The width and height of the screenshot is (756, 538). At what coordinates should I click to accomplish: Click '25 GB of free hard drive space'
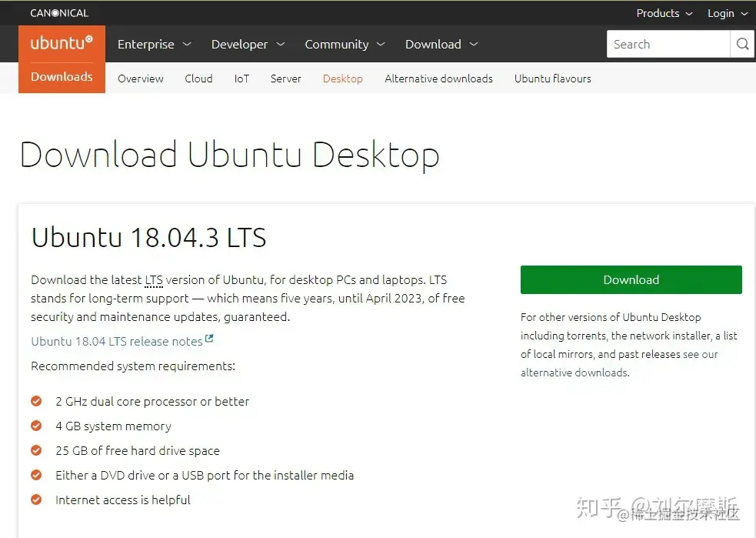(x=138, y=451)
